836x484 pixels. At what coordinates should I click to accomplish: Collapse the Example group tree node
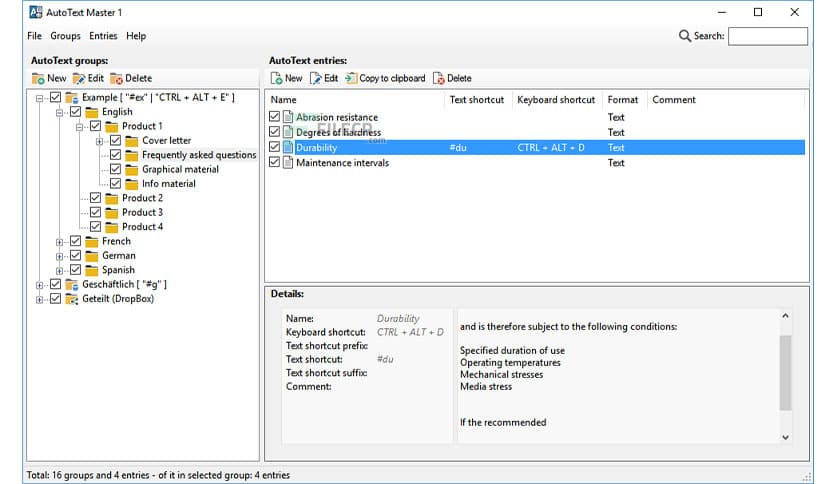(x=39, y=98)
